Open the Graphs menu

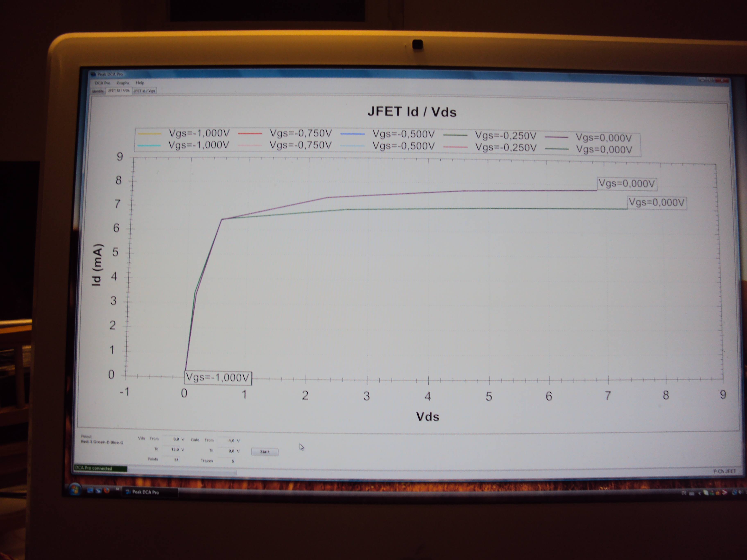pyautogui.click(x=123, y=83)
